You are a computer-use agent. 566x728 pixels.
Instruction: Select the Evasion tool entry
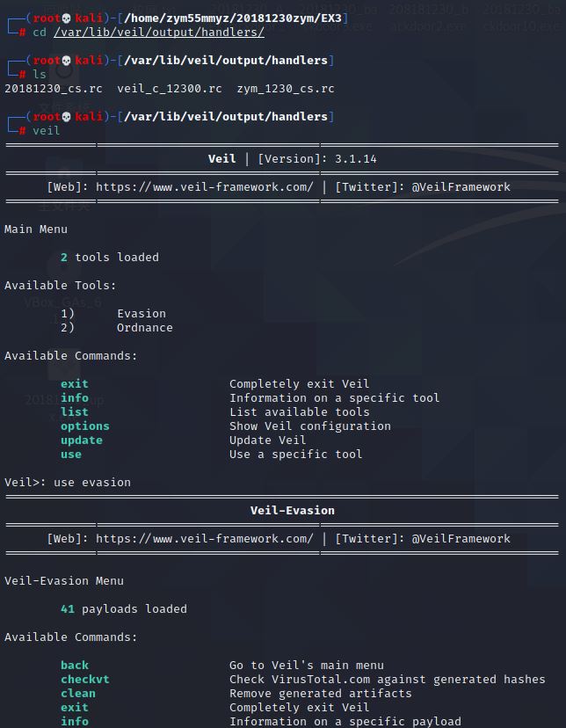pos(141,313)
